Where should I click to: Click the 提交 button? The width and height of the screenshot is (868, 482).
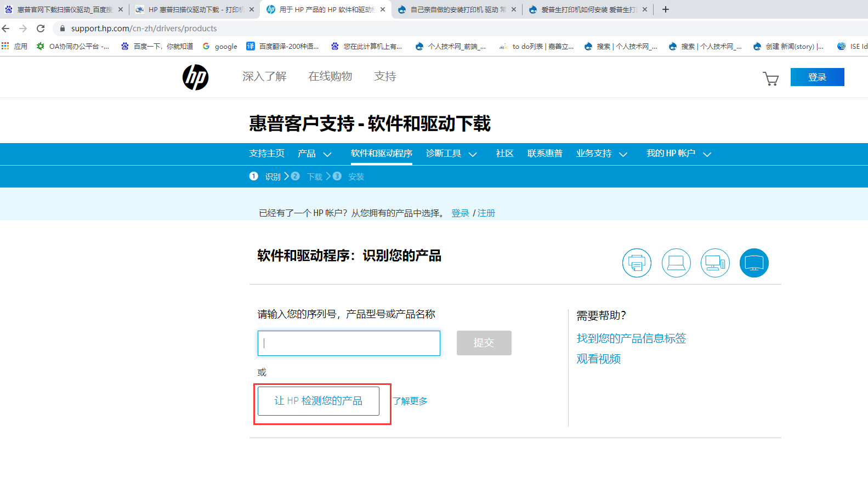coord(484,343)
